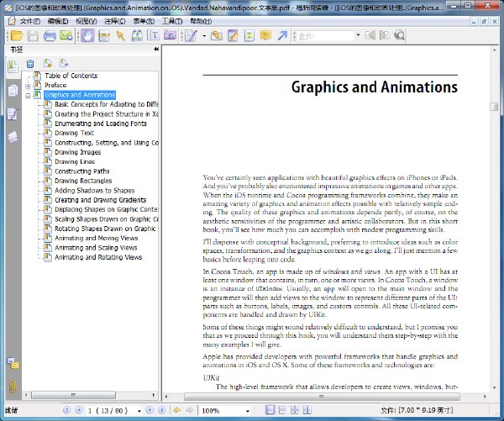This screenshot has height=421, width=504.
Task: Switch to Single Page layout
Action: (270, 410)
